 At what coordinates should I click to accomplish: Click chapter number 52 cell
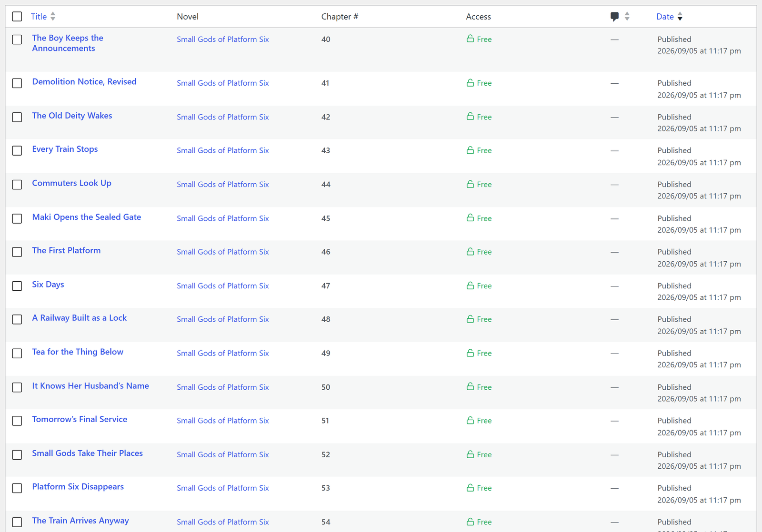(x=326, y=454)
